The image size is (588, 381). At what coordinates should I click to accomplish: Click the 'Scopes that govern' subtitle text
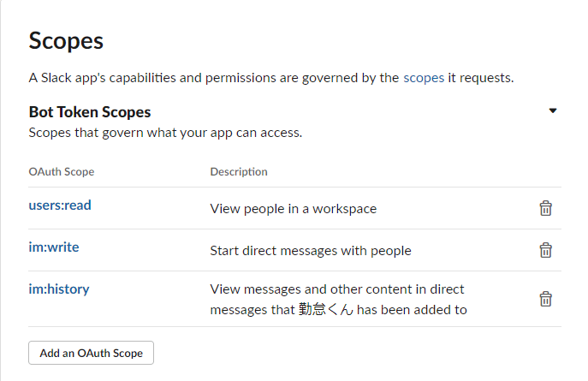click(x=165, y=133)
